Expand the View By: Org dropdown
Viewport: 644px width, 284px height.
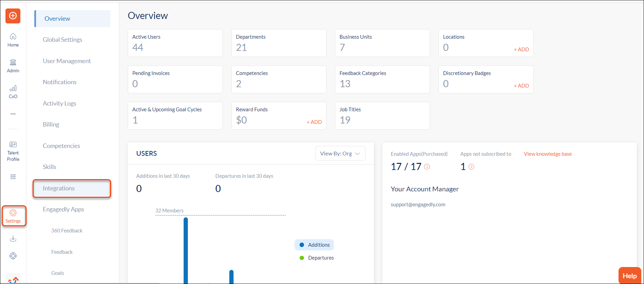(340, 153)
